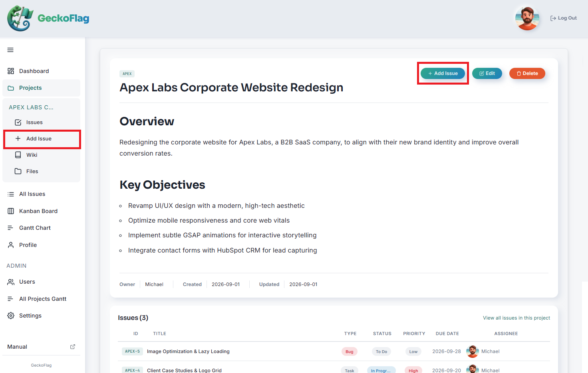This screenshot has height=373, width=588.
Task: Open the Wiki book icon
Action: click(18, 155)
